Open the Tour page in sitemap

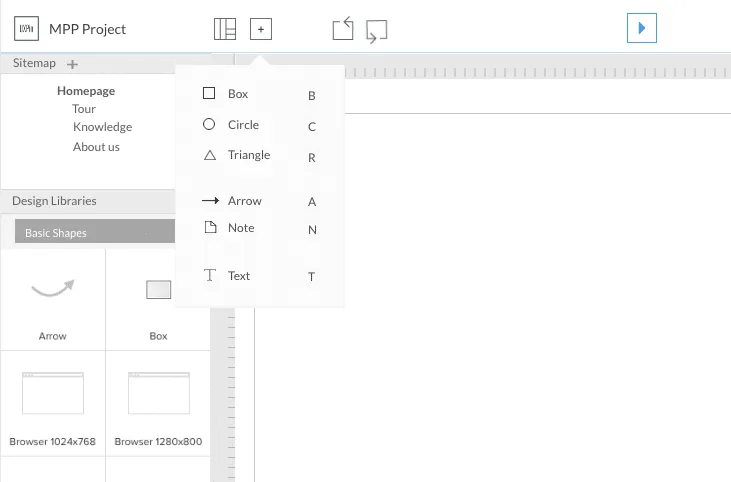(84, 109)
